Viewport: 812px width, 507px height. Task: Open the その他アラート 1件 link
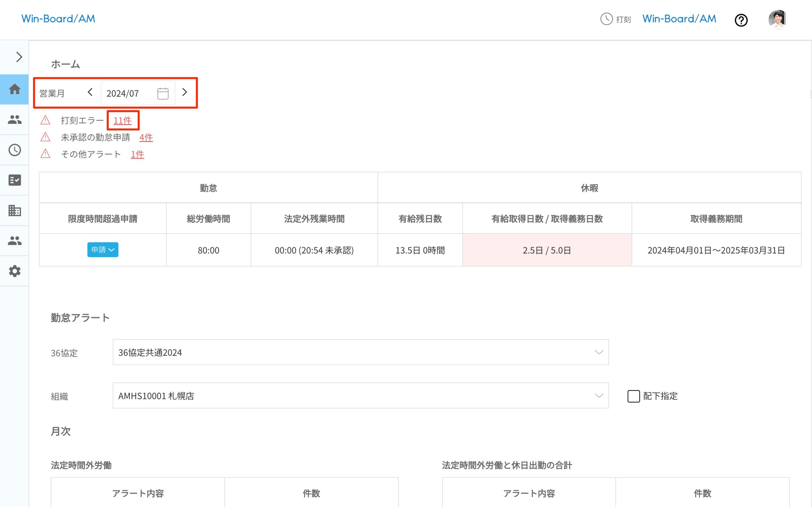(x=137, y=154)
